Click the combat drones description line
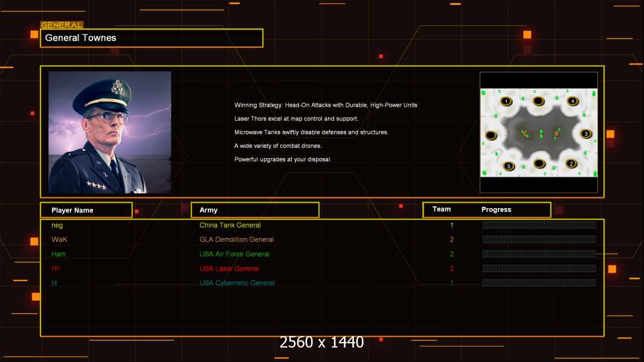644x362 pixels. (278, 146)
